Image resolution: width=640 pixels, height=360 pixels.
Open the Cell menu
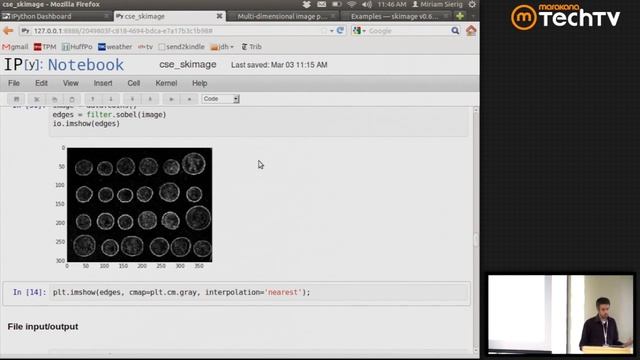[133, 83]
